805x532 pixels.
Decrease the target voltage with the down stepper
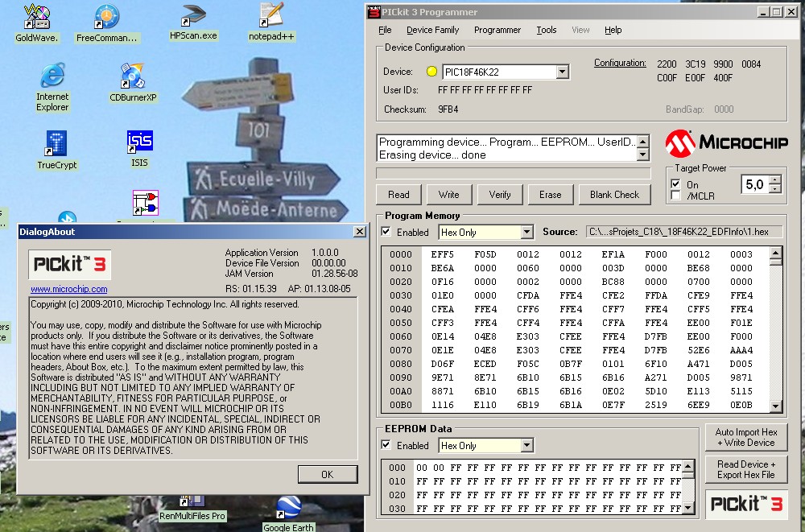[x=775, y=188]
